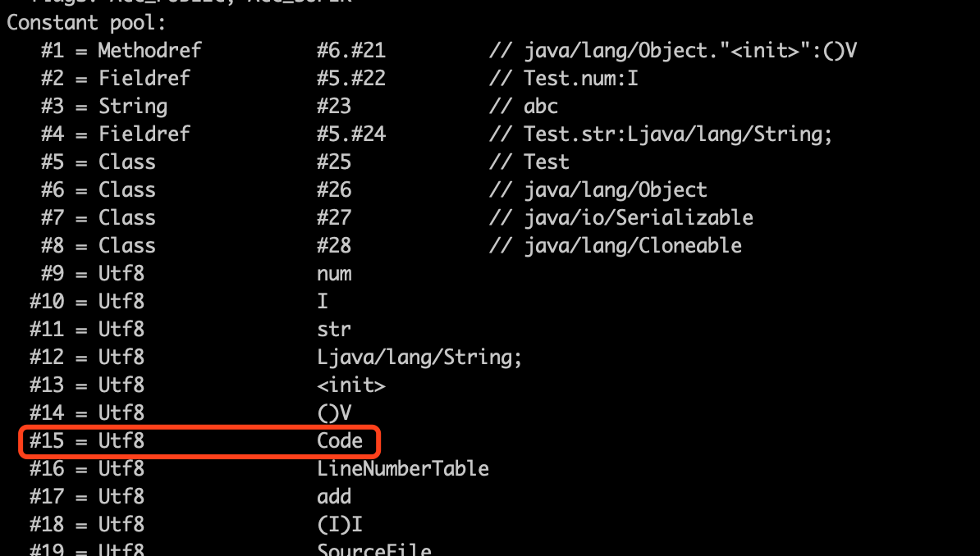Click the 'abc' String comment on line #3
Viewport: 980px width, 556px height.
(x=541, y=107)
